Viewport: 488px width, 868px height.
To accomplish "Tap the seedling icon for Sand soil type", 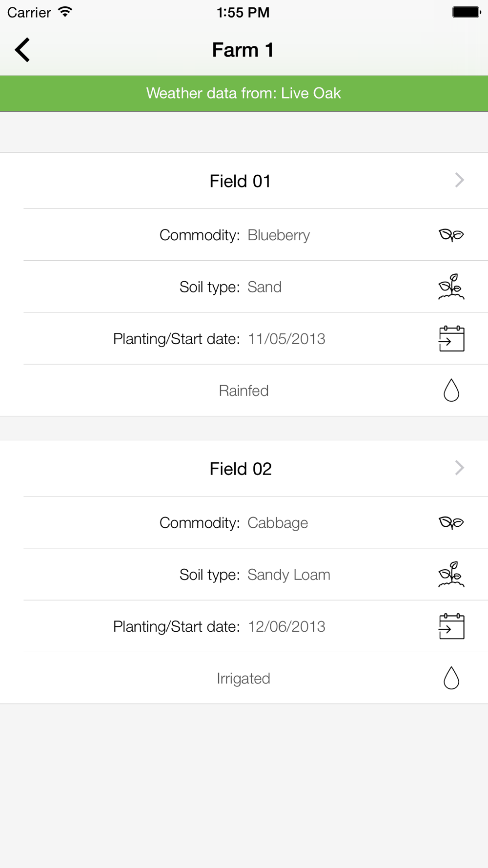I will [451, 287].
